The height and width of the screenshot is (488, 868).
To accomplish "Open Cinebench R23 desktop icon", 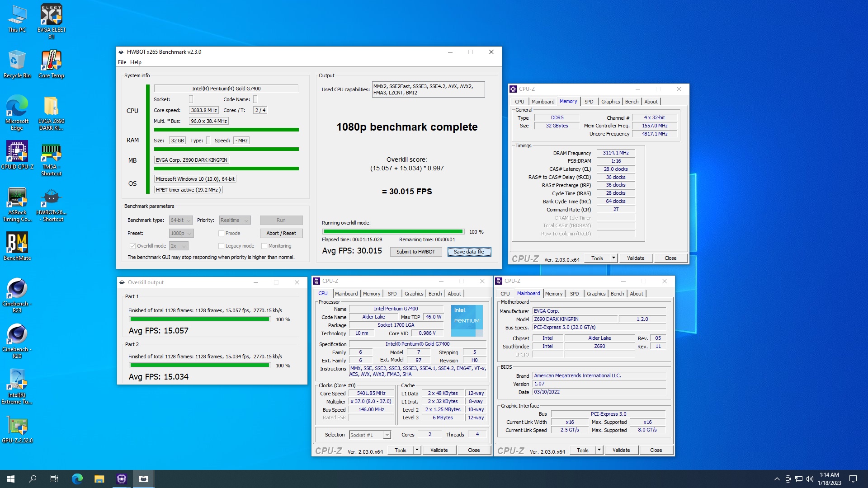I will point(17,296).
